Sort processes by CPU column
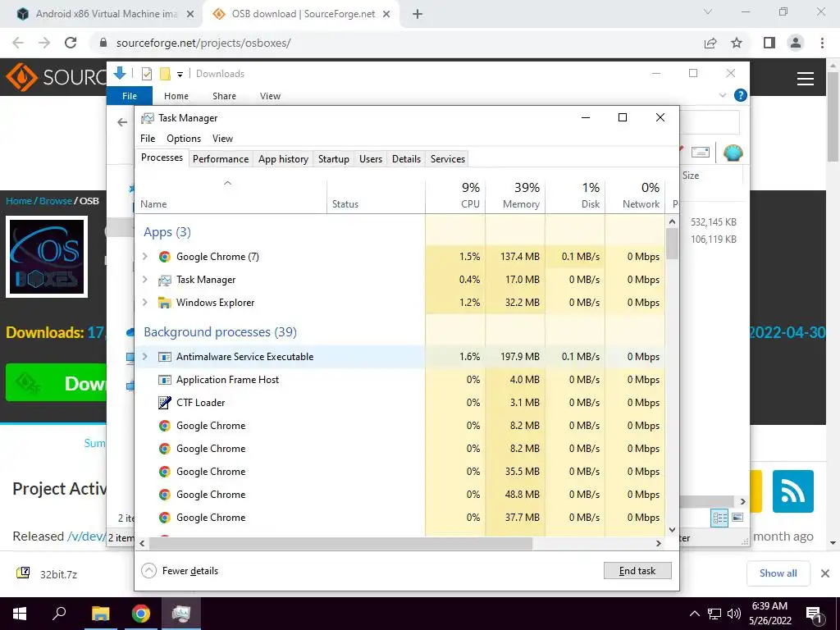The width and height of the screenshot is (840, 630). click(455, 195)
